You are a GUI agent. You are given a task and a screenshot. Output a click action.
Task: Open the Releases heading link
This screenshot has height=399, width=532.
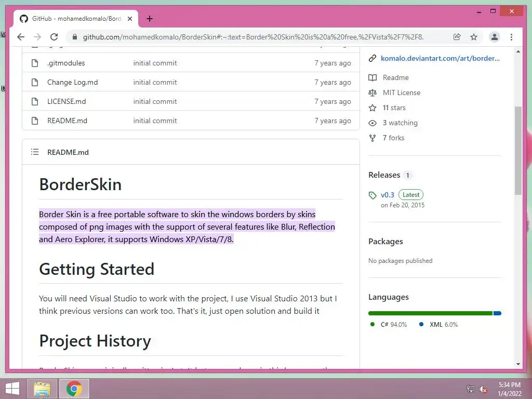pos(384,175)
